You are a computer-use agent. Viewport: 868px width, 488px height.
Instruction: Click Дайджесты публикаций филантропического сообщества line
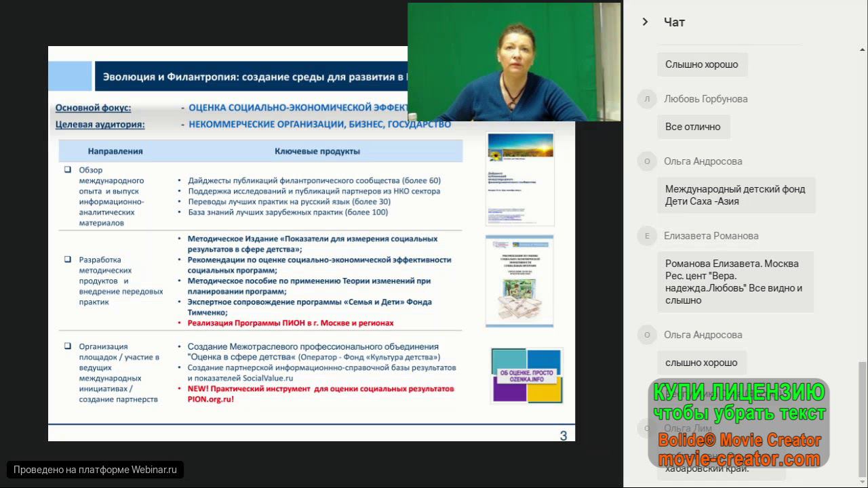(x=314, y=181)
